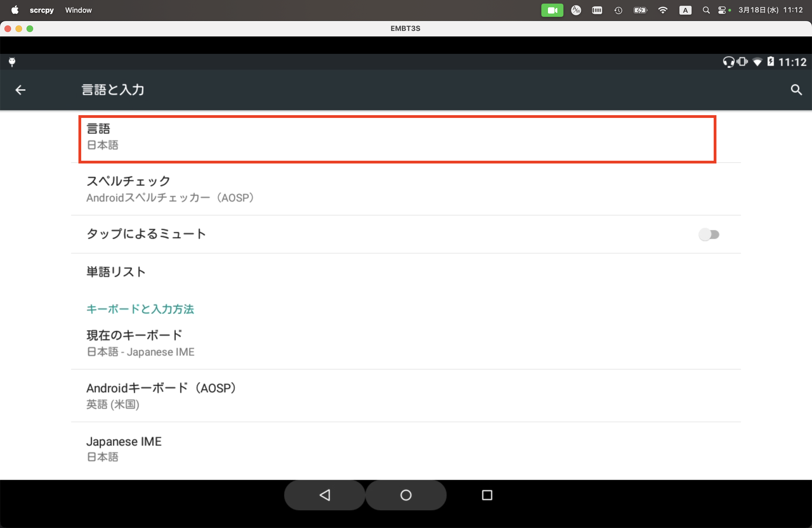This screenshot has height=528, width=812.
Task: Open macOS Spotlight search
Action: pos(706,10)
